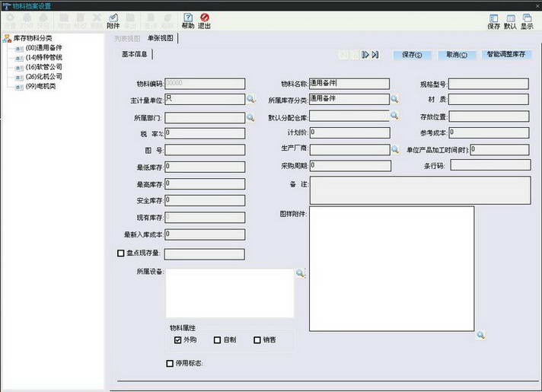Viewport: 542px width, 392px height.
Task: Tick the 盘点现存量 checkbox
Action: click(x=120, y=253)
